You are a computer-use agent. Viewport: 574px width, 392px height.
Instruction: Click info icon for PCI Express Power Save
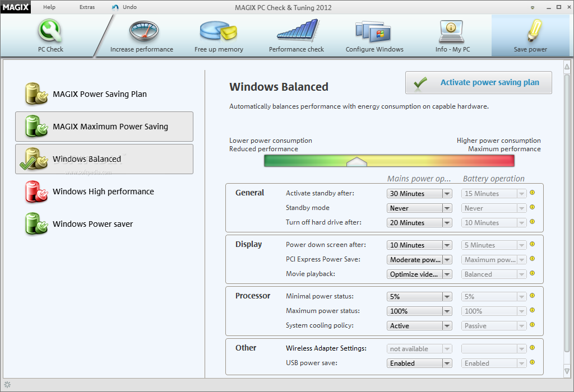pos(533,259)
